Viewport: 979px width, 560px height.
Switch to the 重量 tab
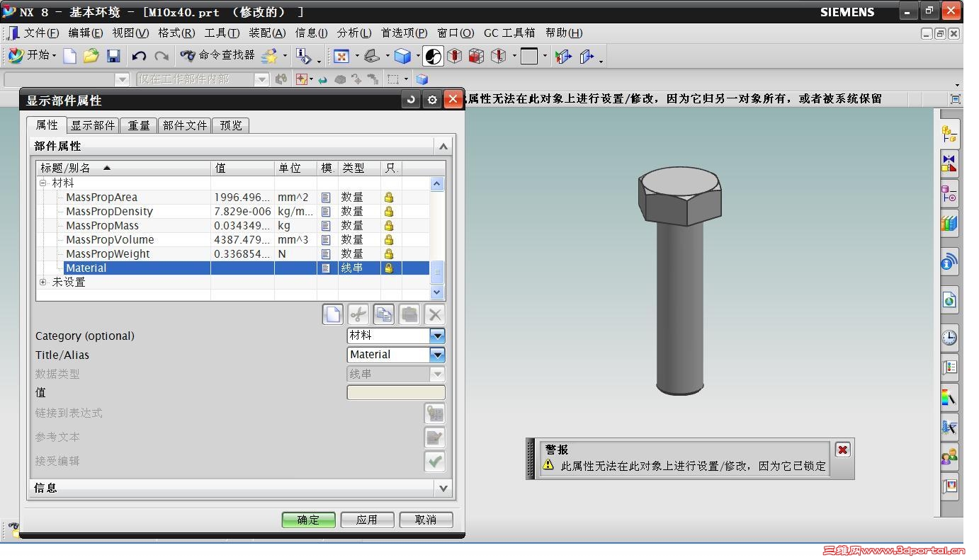[x=138, y=125]
